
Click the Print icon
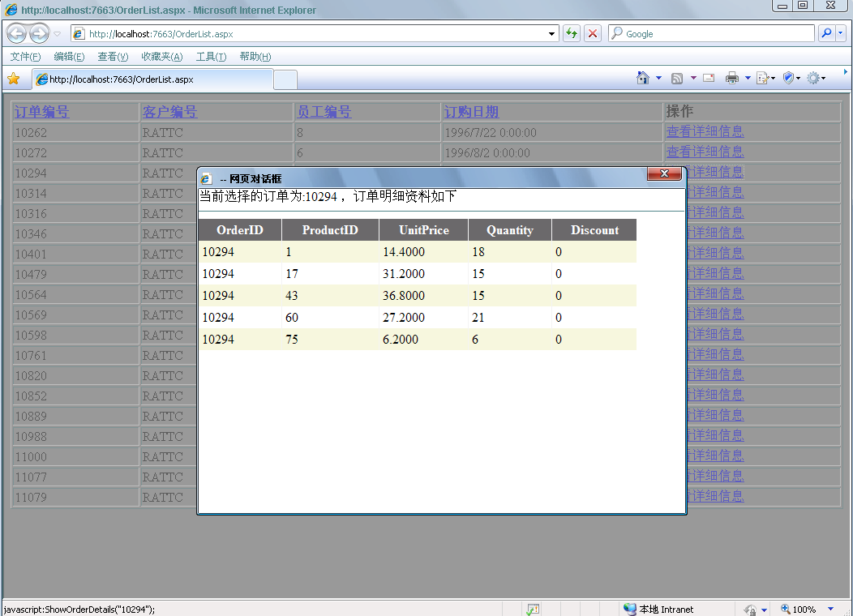click(x=731, y=78)
